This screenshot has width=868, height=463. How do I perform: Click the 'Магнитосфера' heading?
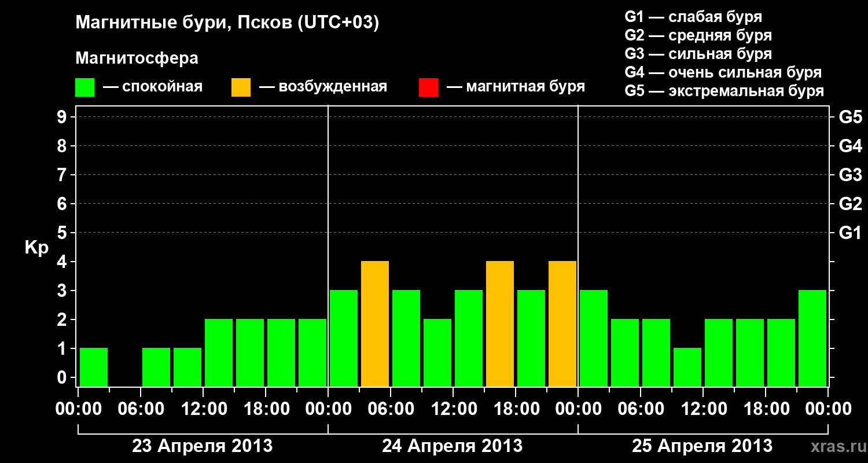(x=137, y=58)
